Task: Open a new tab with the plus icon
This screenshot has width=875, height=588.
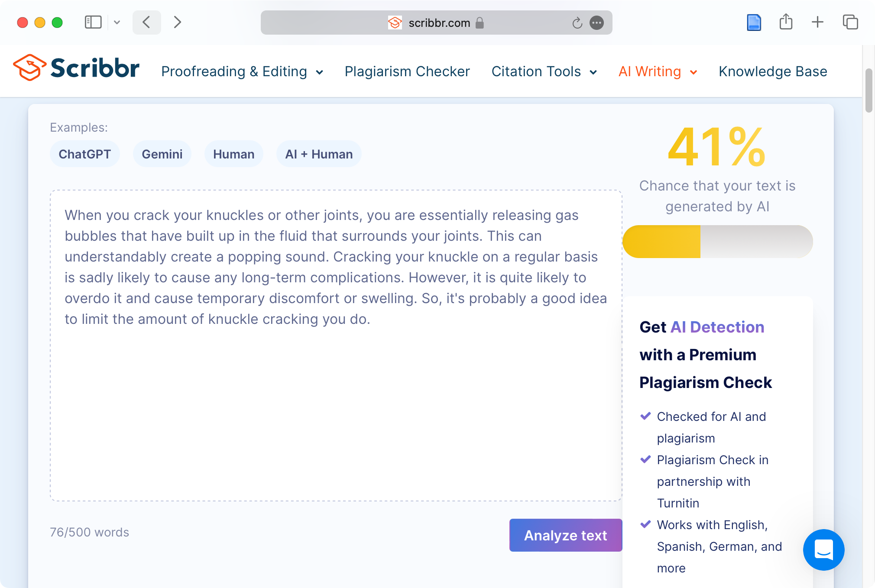Action: [x=817, y=22]
